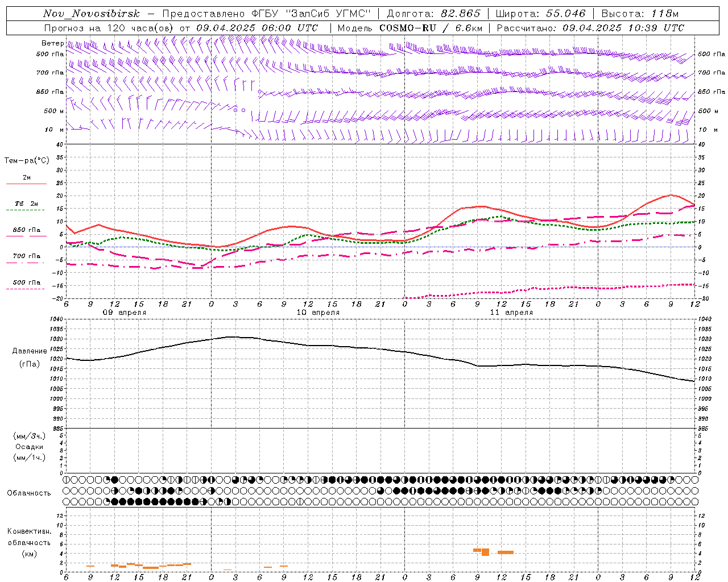Click the 40 value on left temperature axis
The image size is (728, 582).
coord(61,145)
